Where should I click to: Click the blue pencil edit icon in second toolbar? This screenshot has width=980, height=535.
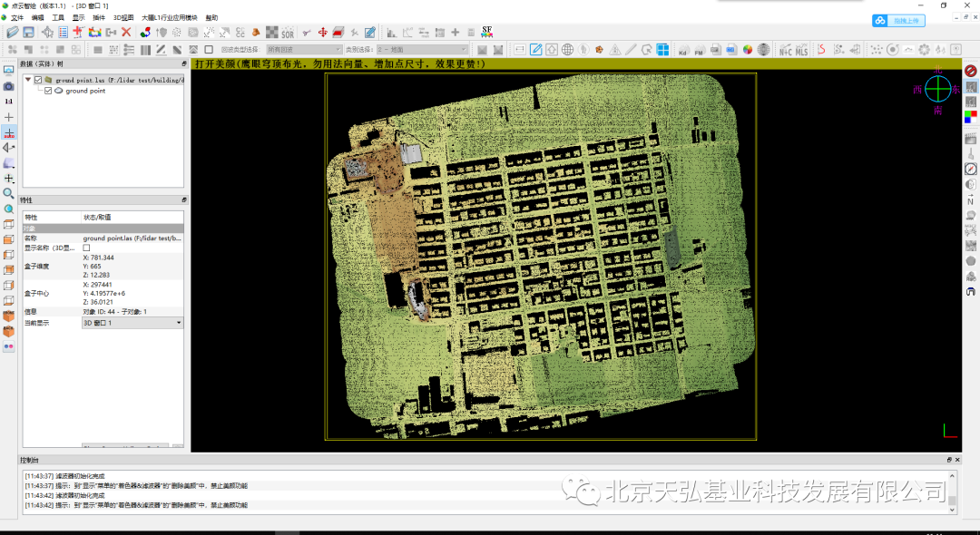535,49
